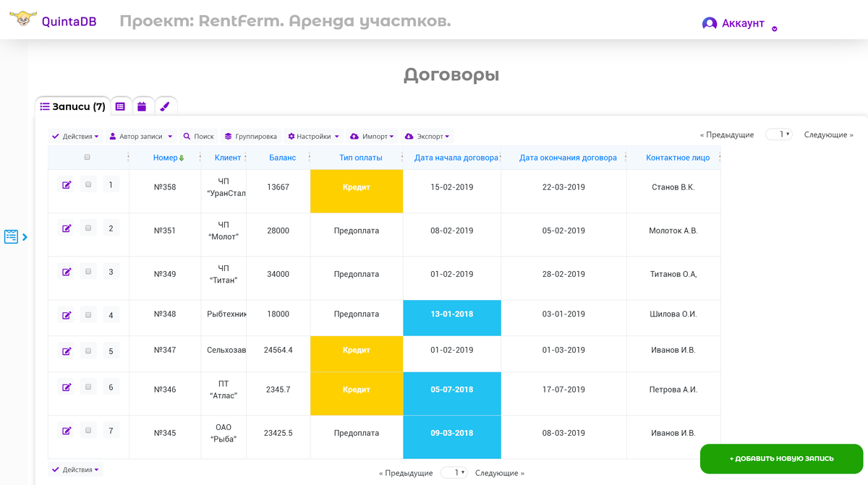
Task: Click the Номер column header
Action: (x=165, y=158)
